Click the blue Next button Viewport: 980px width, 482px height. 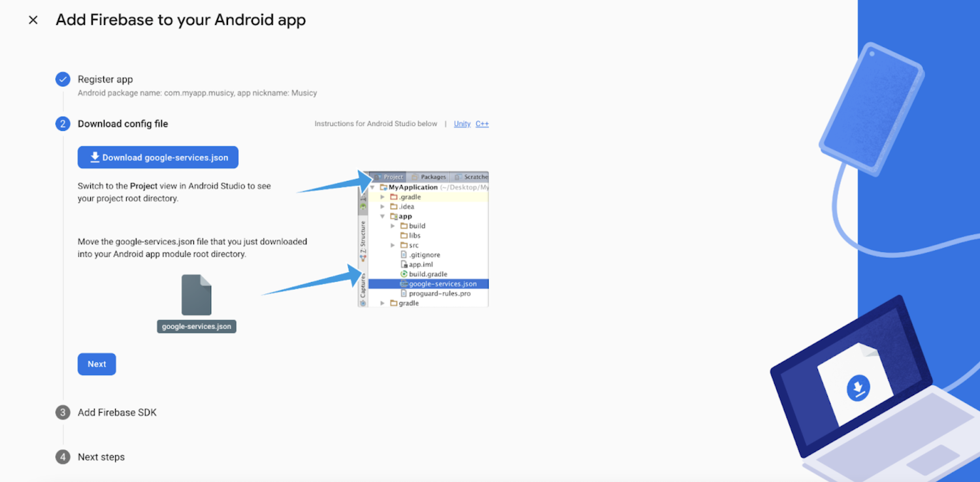click(x=97, y=364)
